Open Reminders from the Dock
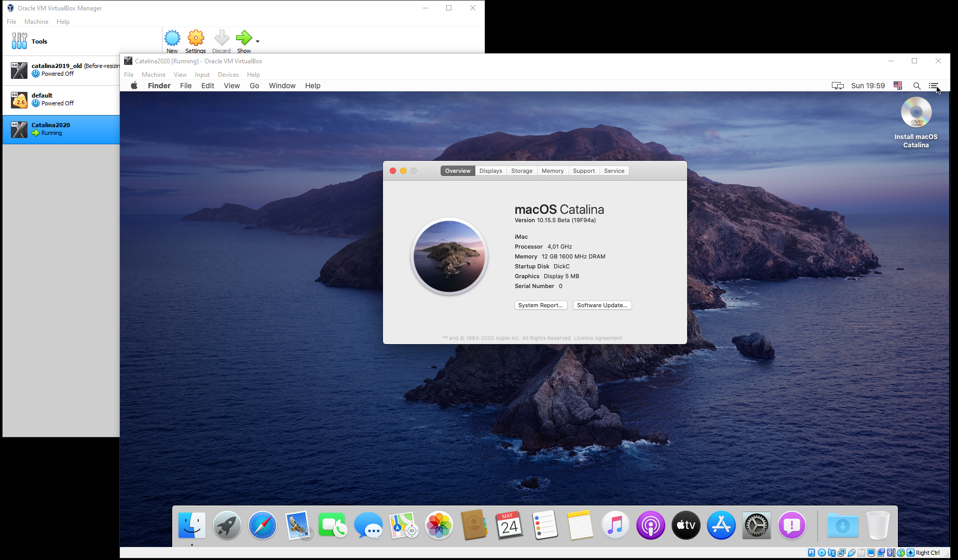 545,525
